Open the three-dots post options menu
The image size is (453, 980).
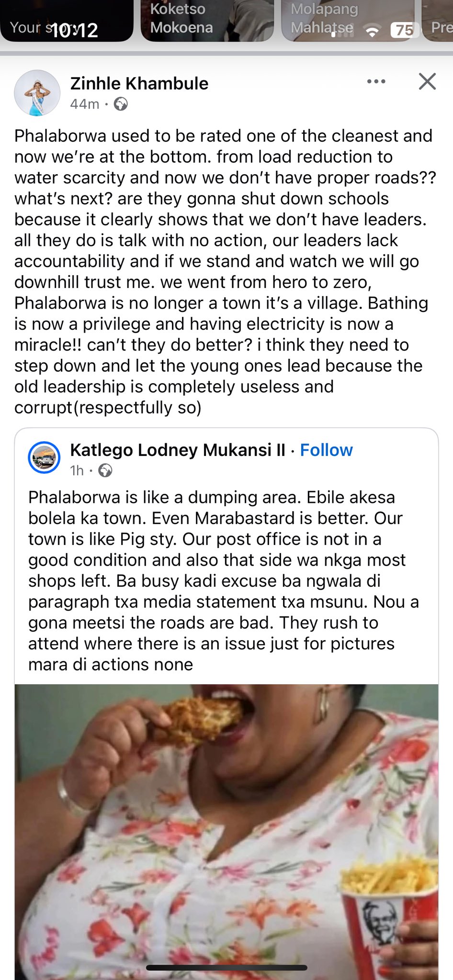pos(376,82)
